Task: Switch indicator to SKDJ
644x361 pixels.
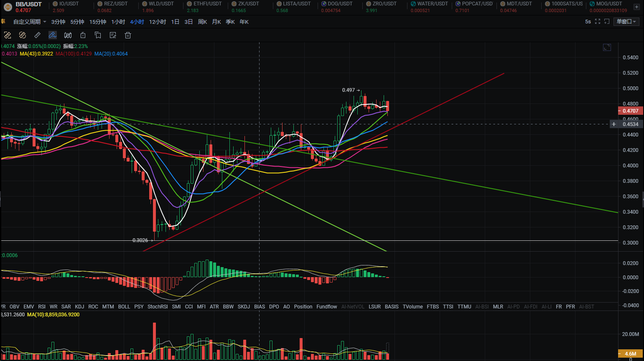Action: click(244, 307)
